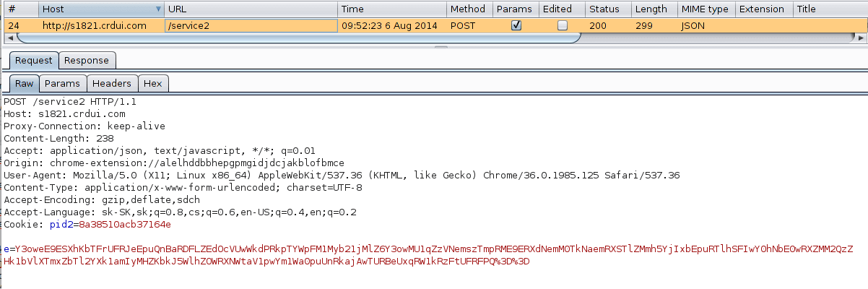Switch to the Raw view tab
Screen dimensions: 868x289
[x=25, y=84]
